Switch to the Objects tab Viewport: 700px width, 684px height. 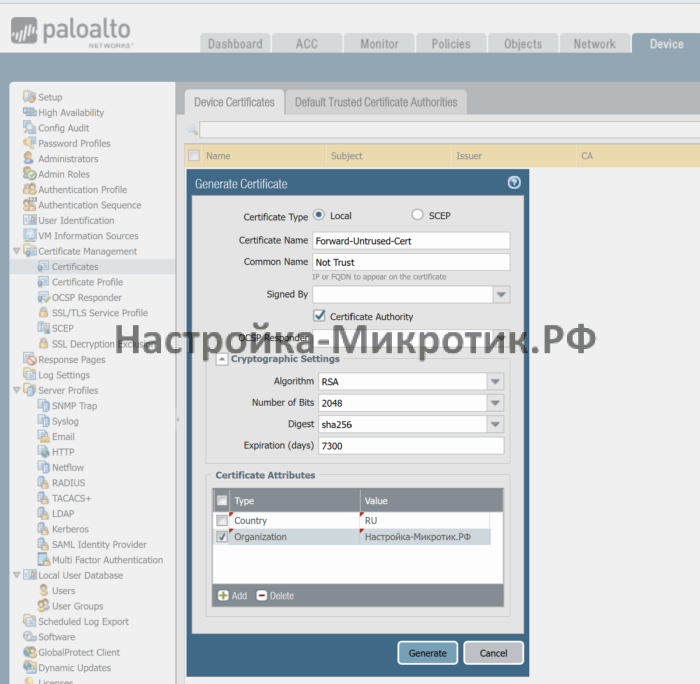tap(523, 44)
